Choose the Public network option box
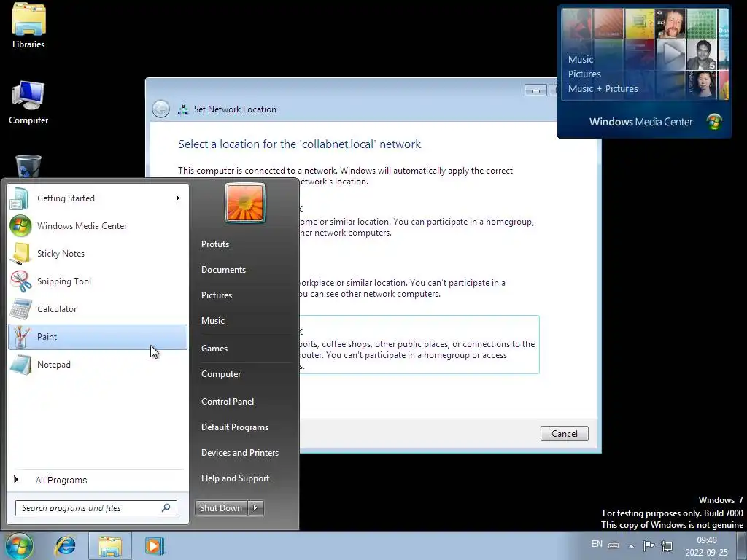 419,344
